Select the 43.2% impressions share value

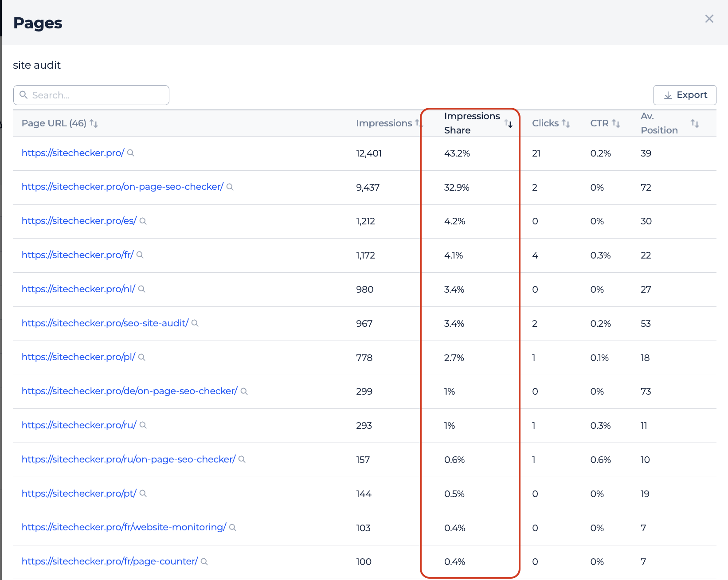(x=457, y=153)
